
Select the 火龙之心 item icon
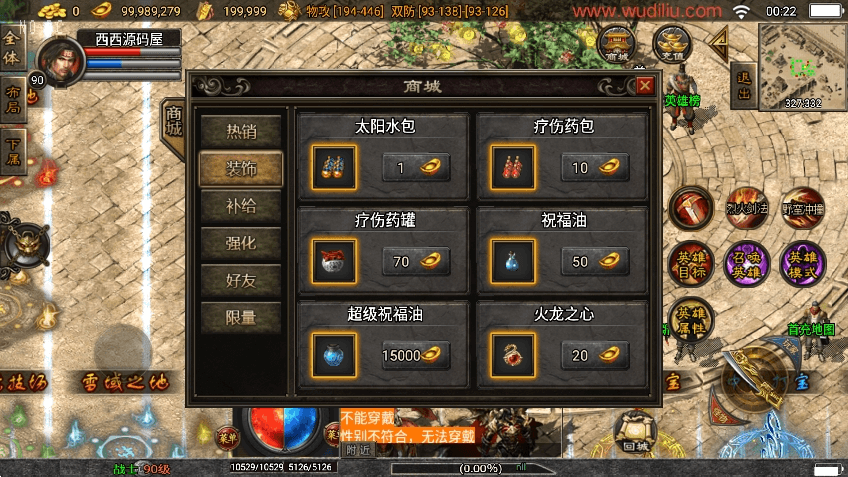click(x=513, y=355)
